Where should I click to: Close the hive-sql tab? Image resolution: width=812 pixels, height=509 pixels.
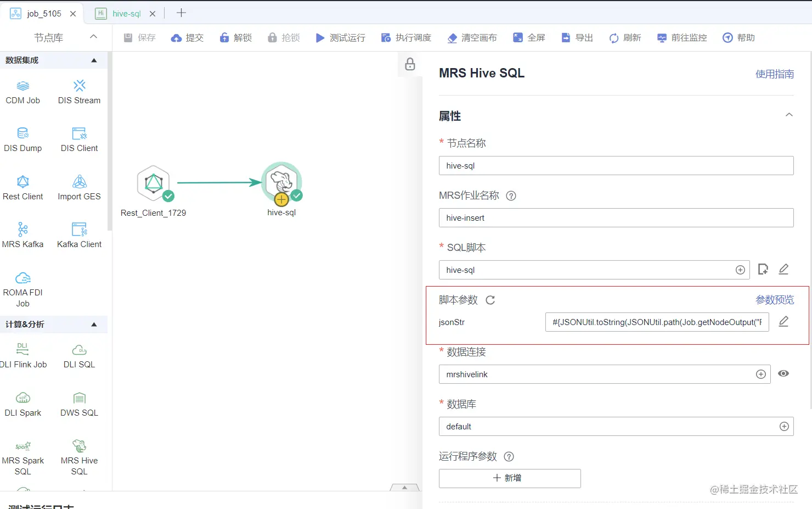153,14
